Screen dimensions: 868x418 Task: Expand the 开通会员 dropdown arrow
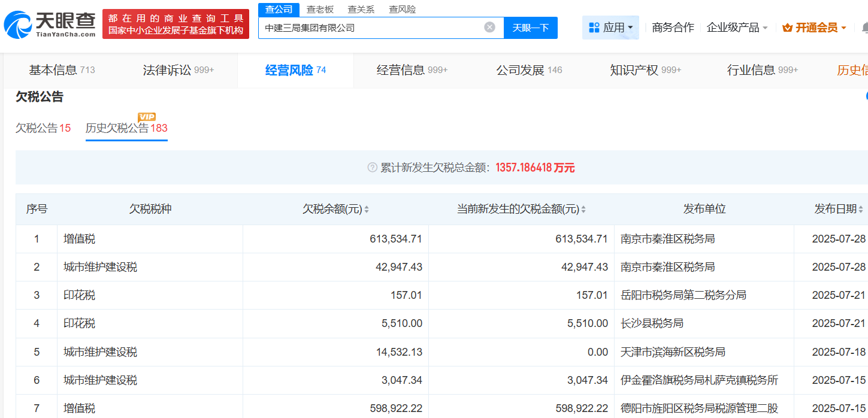[x=843, y=28]
